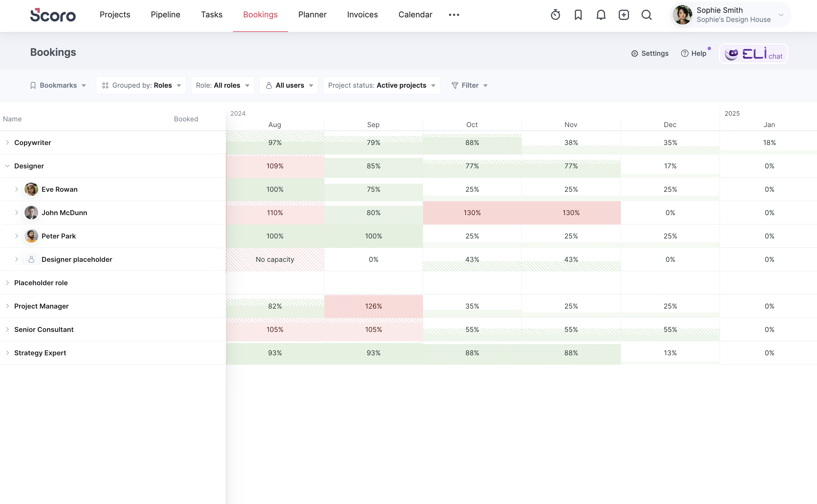Collapse the Designer role group

pos(7,166)
